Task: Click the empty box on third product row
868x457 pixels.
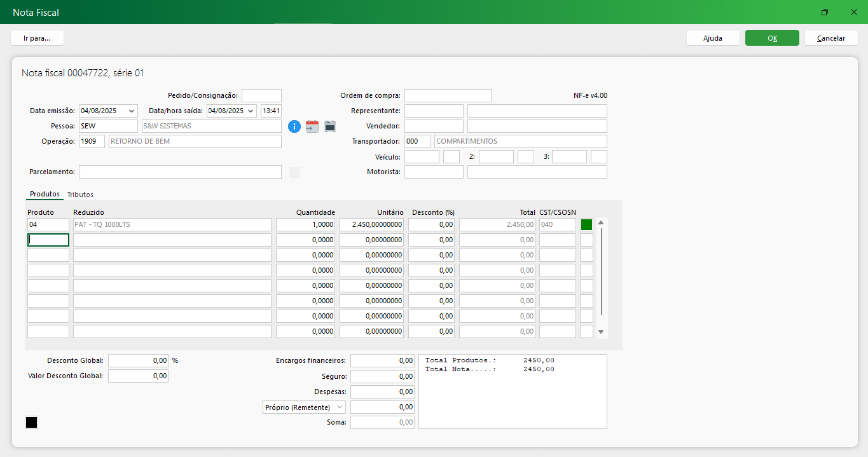Action: pyautogui.click(x=586, y=255)
